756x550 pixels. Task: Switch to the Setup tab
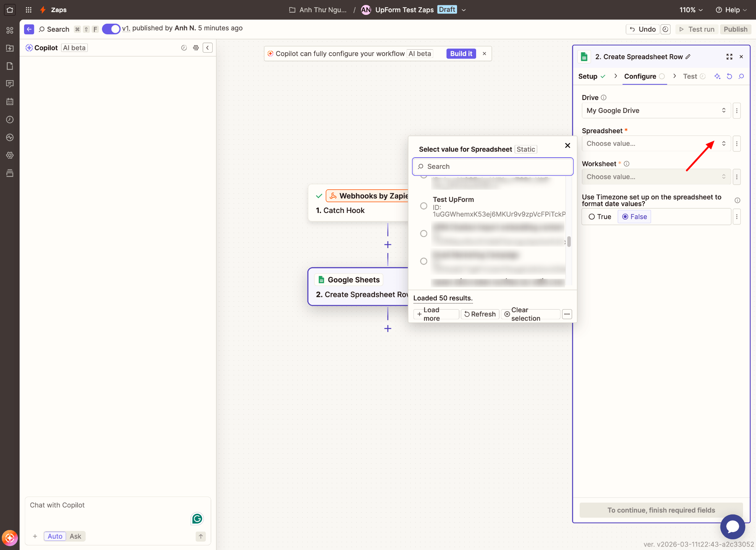coord(592,76)
